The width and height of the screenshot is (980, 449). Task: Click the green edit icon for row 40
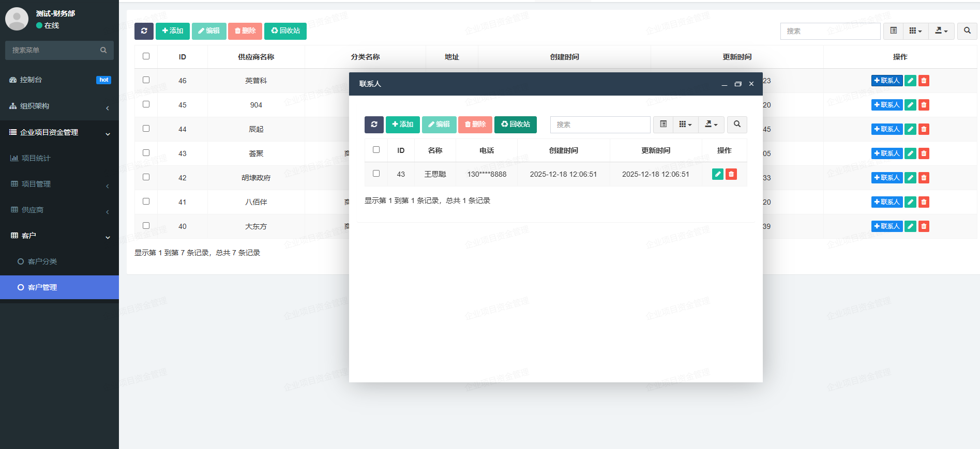coord(910,226)
